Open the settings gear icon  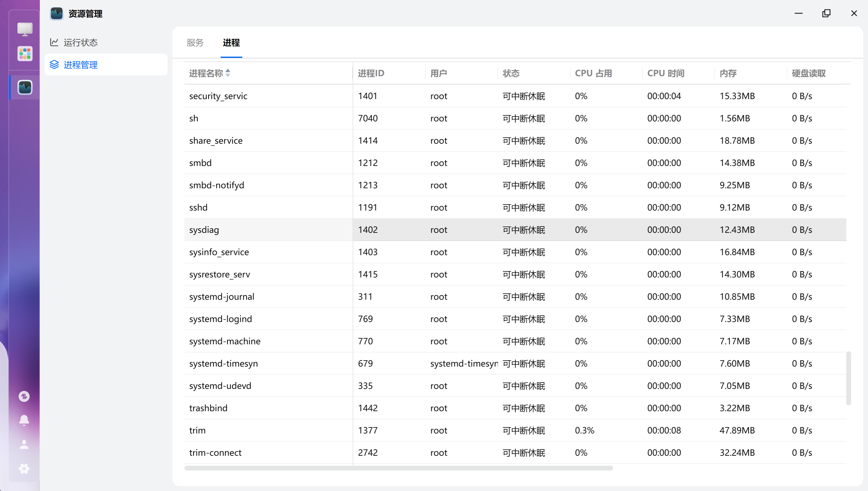24,468
